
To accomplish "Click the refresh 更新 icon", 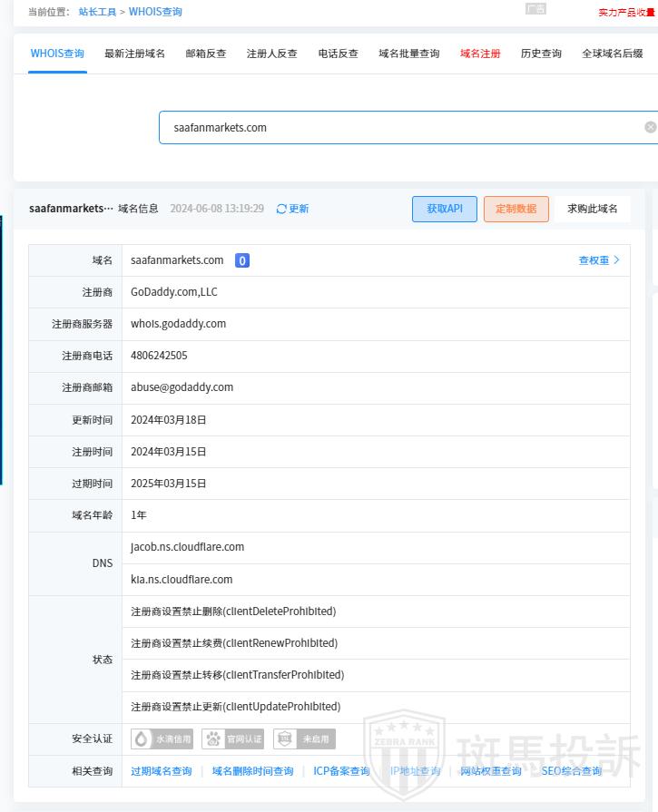I will 281,209.
